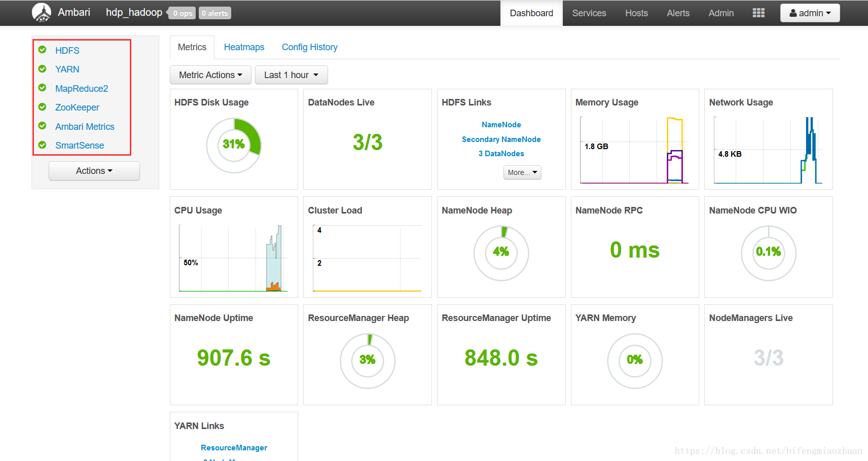This screenshot has height=461, width=868.
Task: Expand the Metric Actions dropdown
Action: [x=210, y=75]
